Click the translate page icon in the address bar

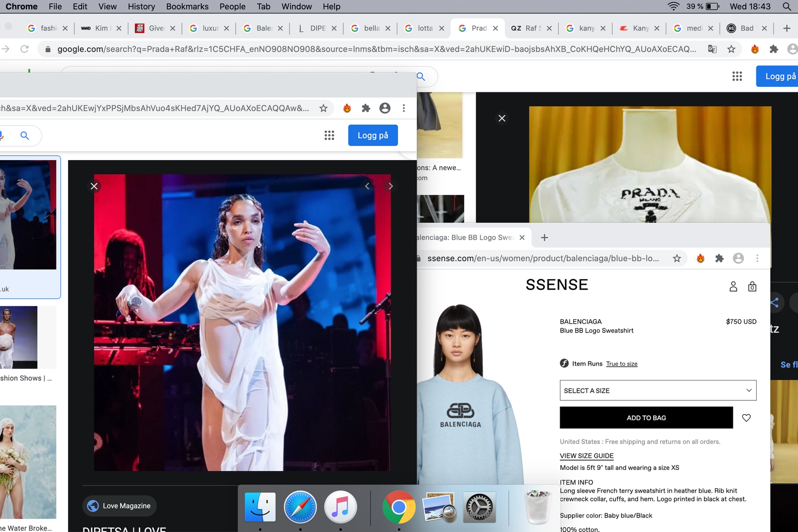click(x=712, y=49)
